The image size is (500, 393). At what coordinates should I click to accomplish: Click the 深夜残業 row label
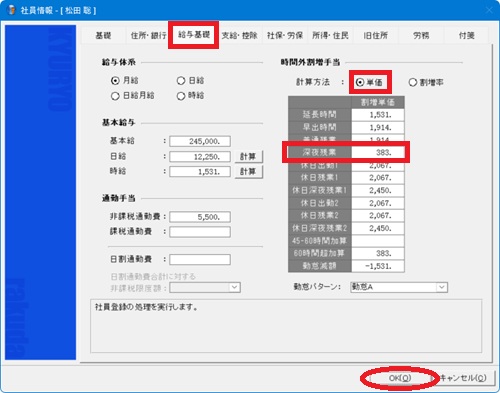pyautogui.click(x=320, y=152)
